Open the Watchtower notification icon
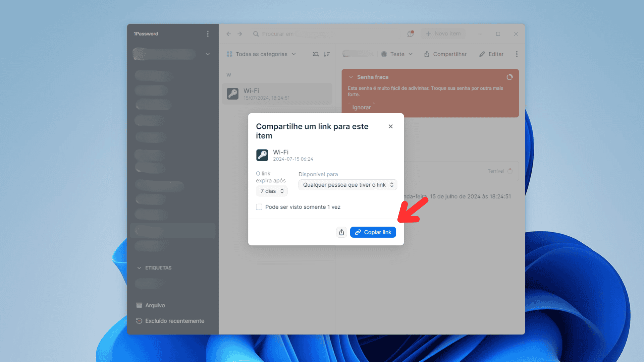 click(411, 34)
